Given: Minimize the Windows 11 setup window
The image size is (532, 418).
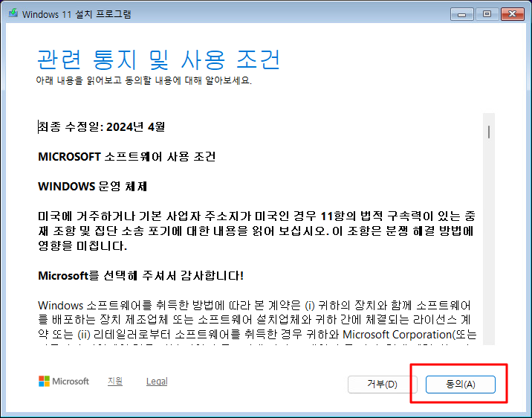Looking at the screenshot, I should tap(461, 13).
